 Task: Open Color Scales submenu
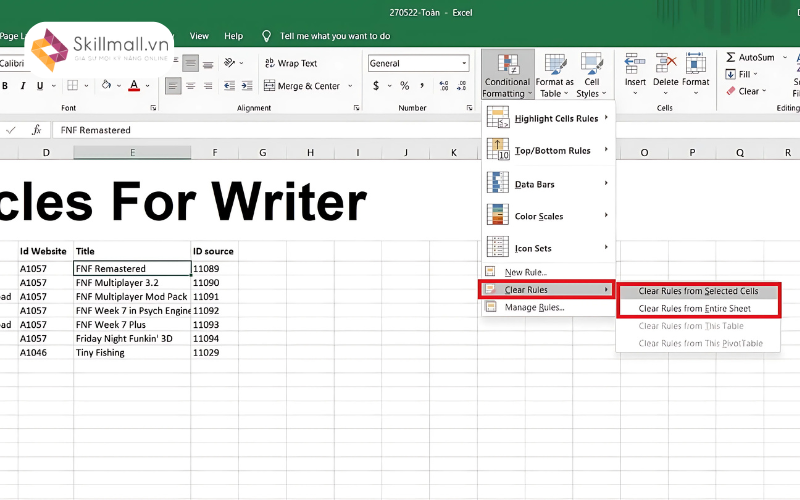pos(548,216)
